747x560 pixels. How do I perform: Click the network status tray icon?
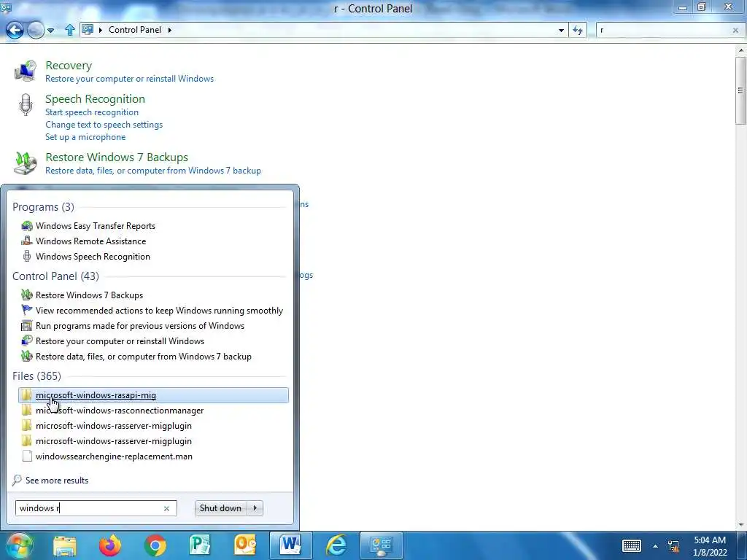tap(673, 546)
